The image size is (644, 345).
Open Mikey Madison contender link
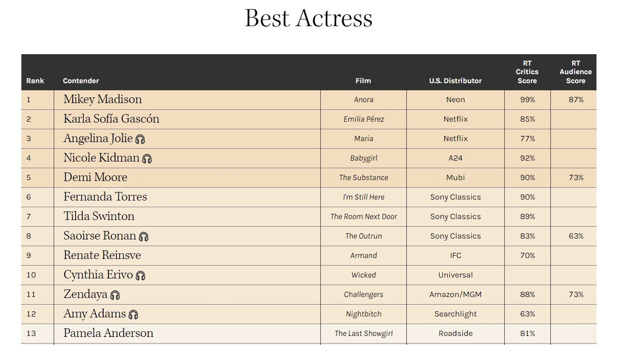click(103, 99)
